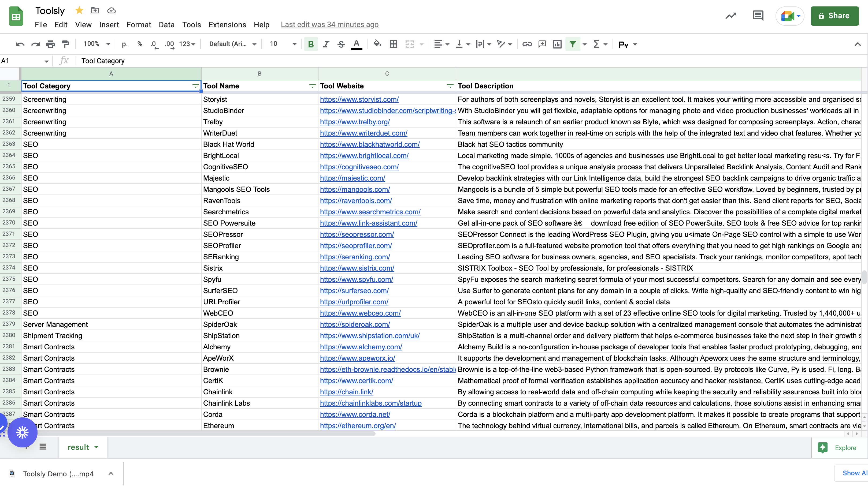Viewport: 868px width, 486px height.
Task: Expand the font size 10 dropdown
Action: [282, 44]
